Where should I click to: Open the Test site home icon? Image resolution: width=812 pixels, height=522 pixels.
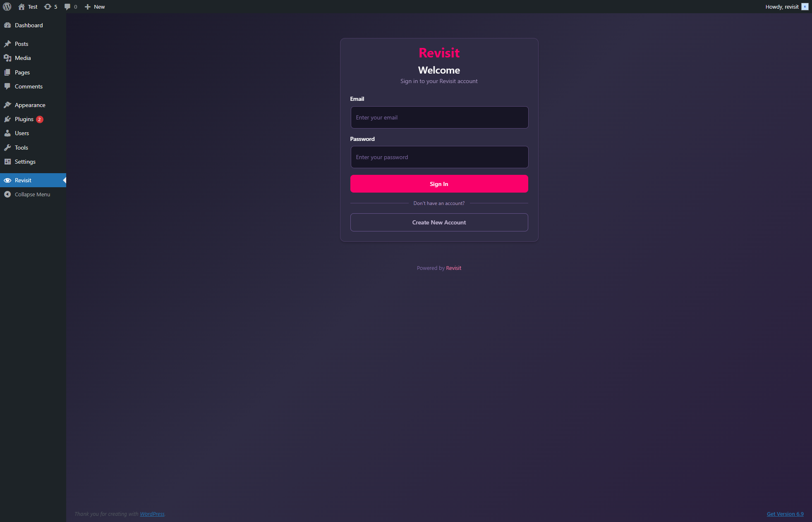[22, 7]
